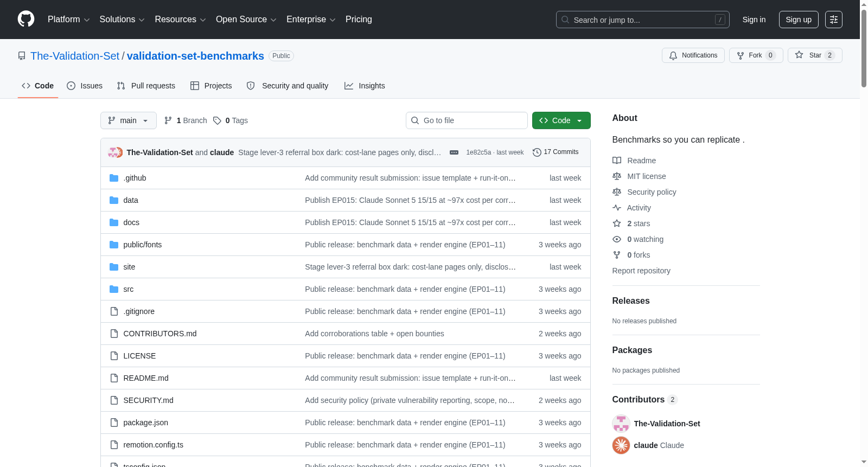
Task: Switch to the Projects tab
Action: pos(211,86)
